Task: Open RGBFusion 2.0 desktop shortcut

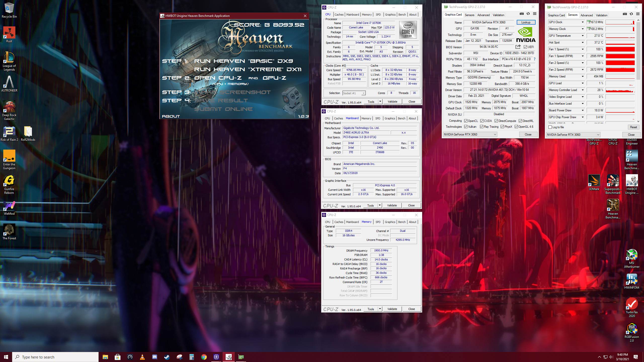Action: click(x=632, y=332)
